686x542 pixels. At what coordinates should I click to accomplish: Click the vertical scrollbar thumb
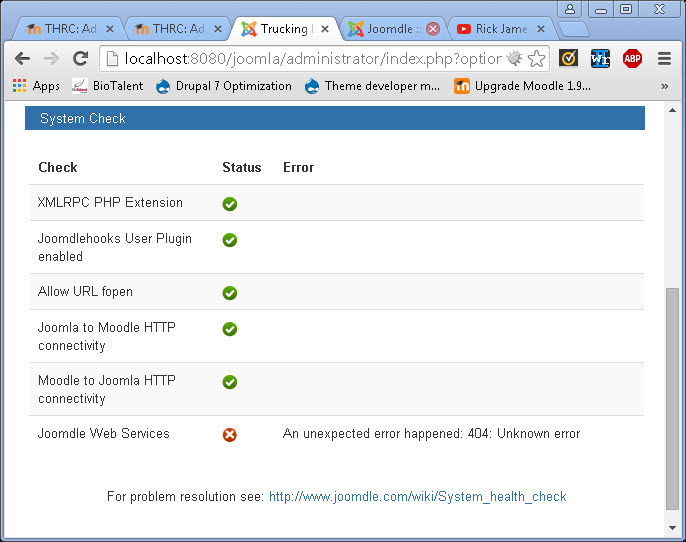672,400
